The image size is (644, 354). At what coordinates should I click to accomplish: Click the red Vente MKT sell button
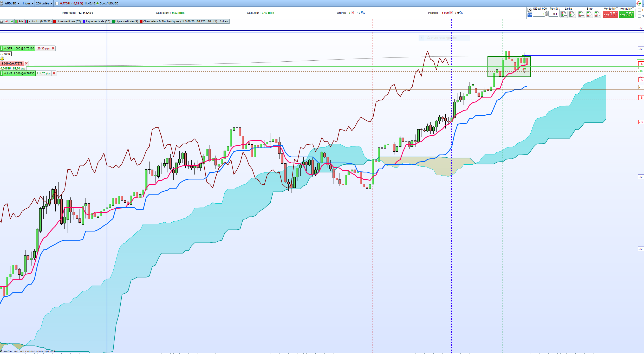click(610, 14)
